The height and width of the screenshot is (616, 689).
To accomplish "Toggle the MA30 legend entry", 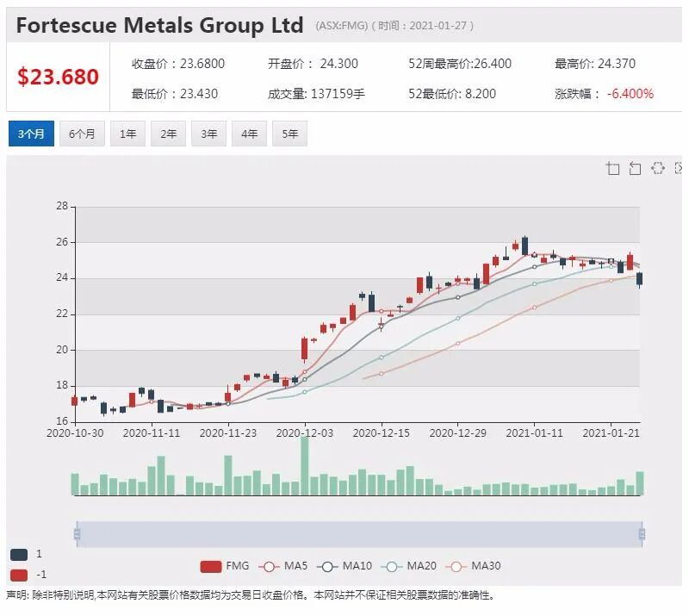I will 473,566.
